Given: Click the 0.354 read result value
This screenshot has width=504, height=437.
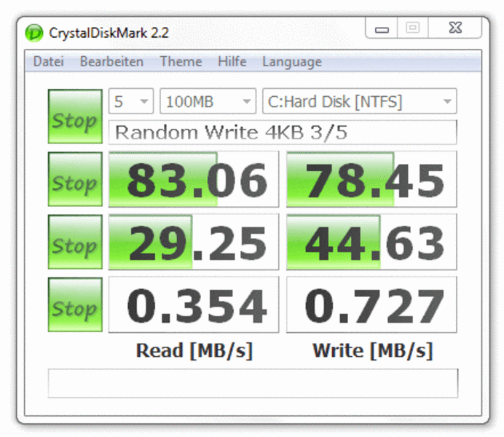Looking at the screenshot, I should pyautogui.click(x=194, y=304).
